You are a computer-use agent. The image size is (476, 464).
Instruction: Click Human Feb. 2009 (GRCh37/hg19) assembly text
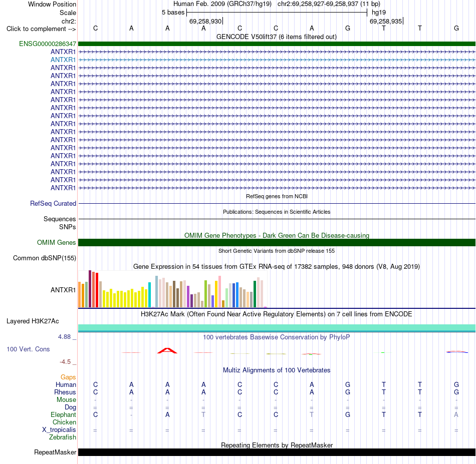[x=222, y=4]
